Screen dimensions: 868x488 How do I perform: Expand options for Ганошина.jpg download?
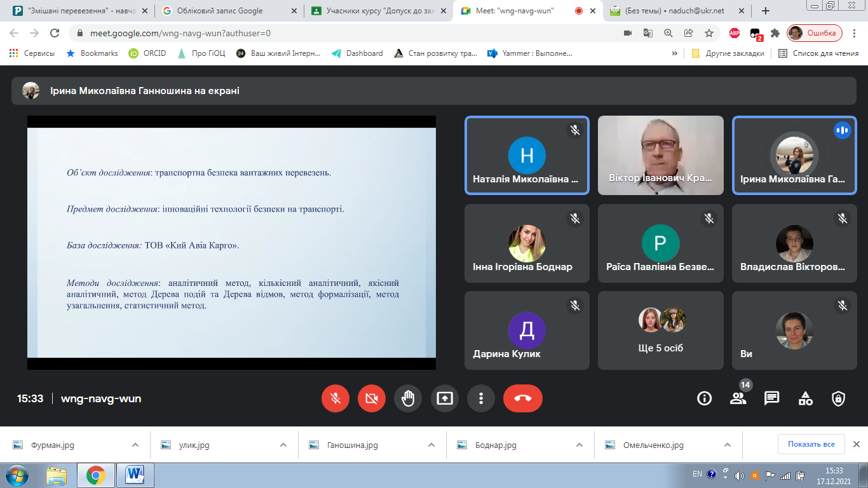[x=431, y=445]
